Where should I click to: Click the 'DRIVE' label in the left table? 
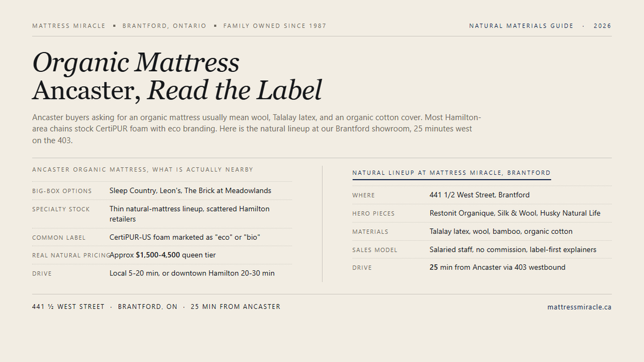coord(42,274)
